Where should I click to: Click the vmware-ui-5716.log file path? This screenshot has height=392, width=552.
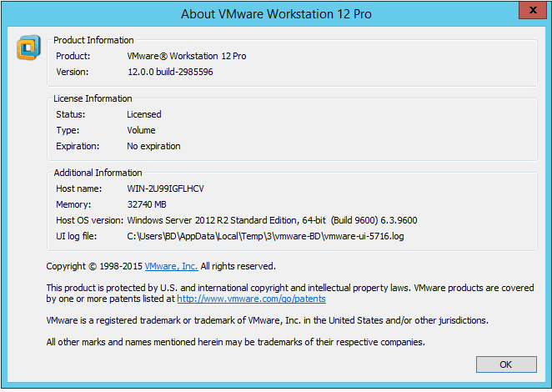pyautogui.click(x=265, y=236)
